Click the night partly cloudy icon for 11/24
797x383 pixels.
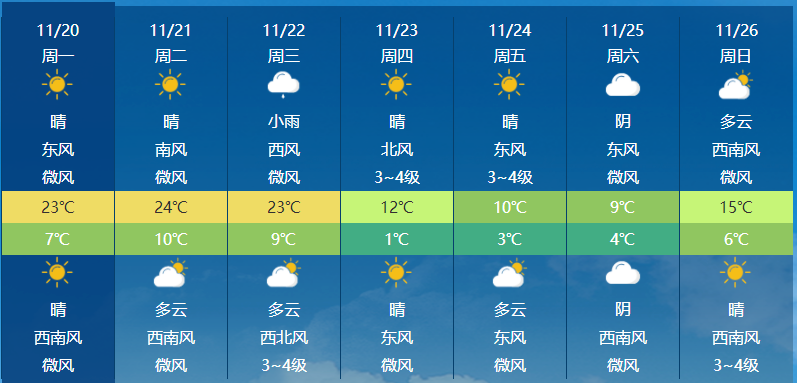click(509, 273)
